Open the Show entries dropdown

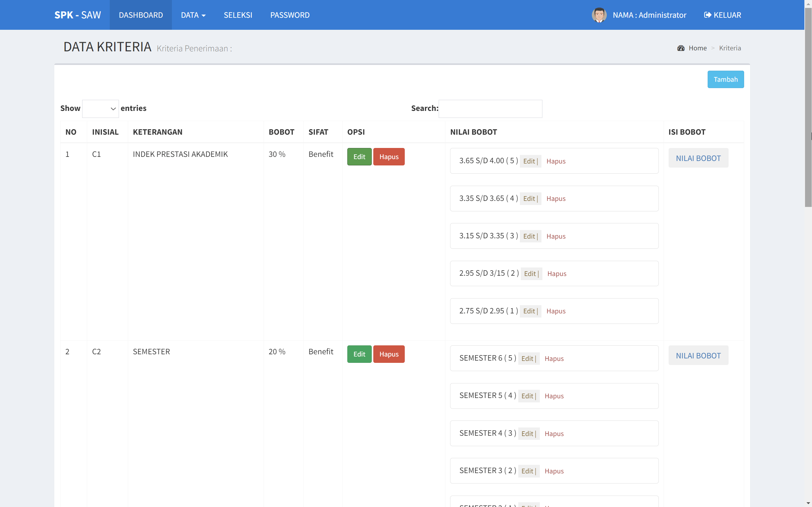click(x=100, y=108)
